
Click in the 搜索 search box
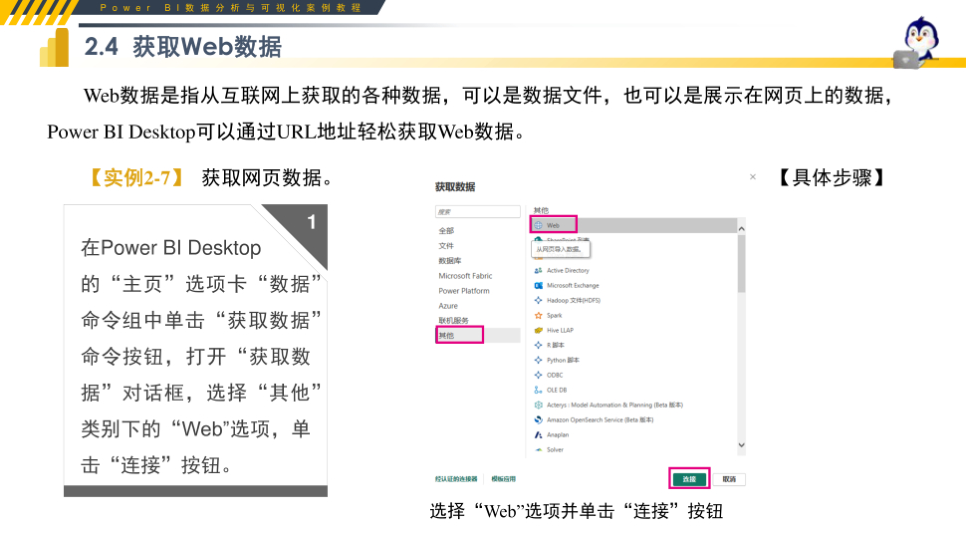pos(477,211)
